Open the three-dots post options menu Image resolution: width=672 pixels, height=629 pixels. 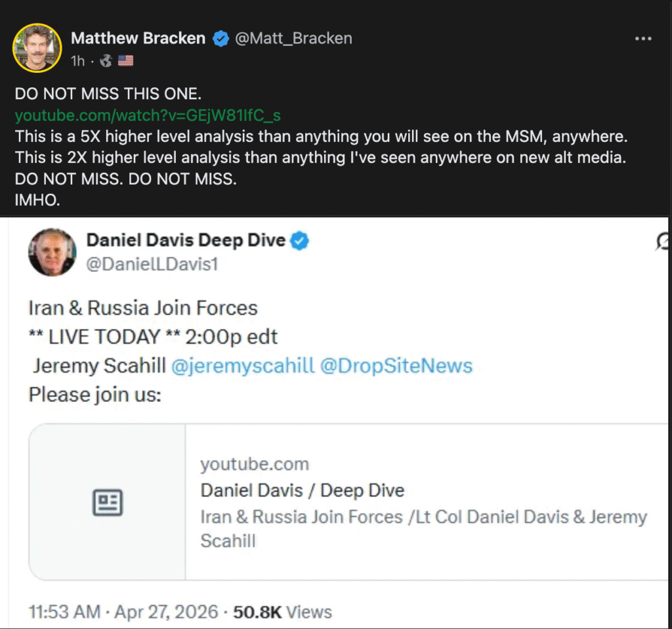(x=642, y=39)
